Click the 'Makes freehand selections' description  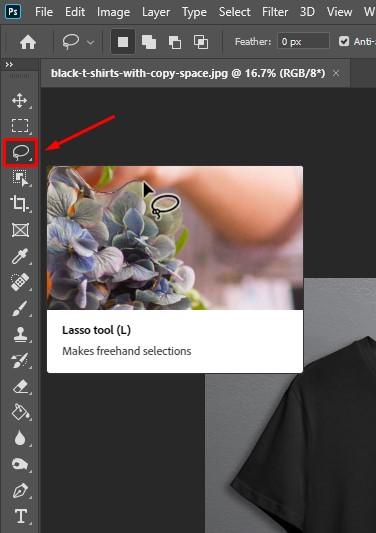pos(127,351)
